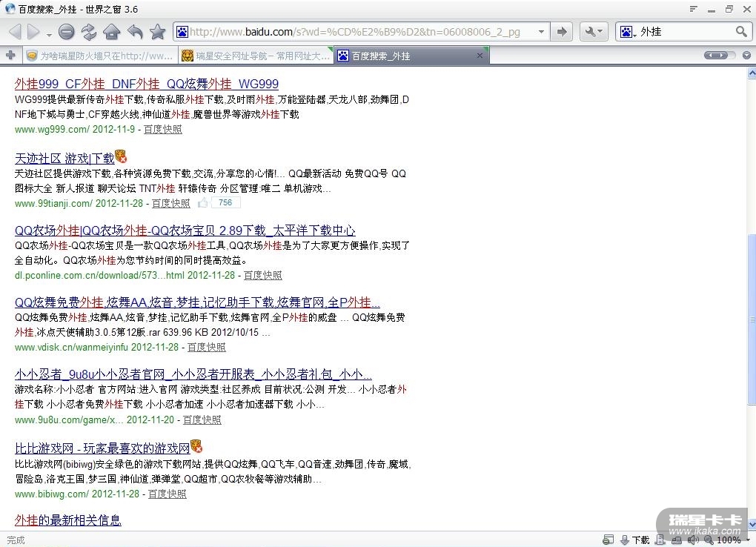This screenshot has height=547, width=756.
Task: Open the window menu icon near minimize
Action: 693,9
